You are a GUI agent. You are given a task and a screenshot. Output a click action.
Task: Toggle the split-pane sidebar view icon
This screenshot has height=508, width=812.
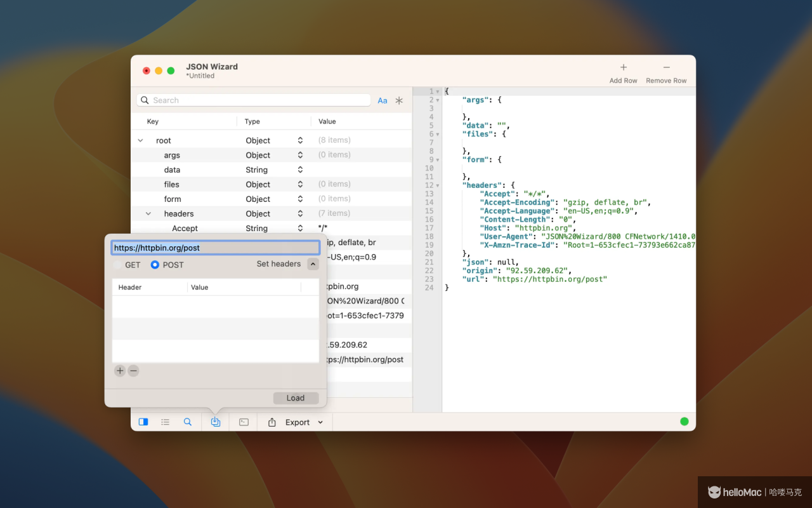tap(143, 422)
